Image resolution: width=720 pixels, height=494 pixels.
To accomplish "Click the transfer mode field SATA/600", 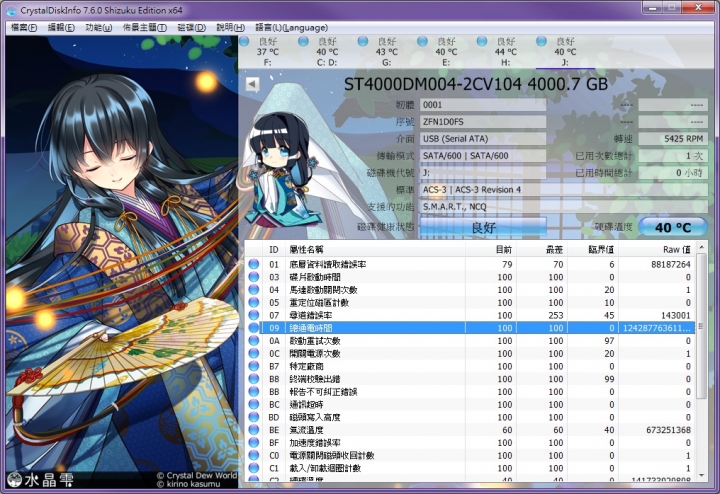I will (483, 156).
